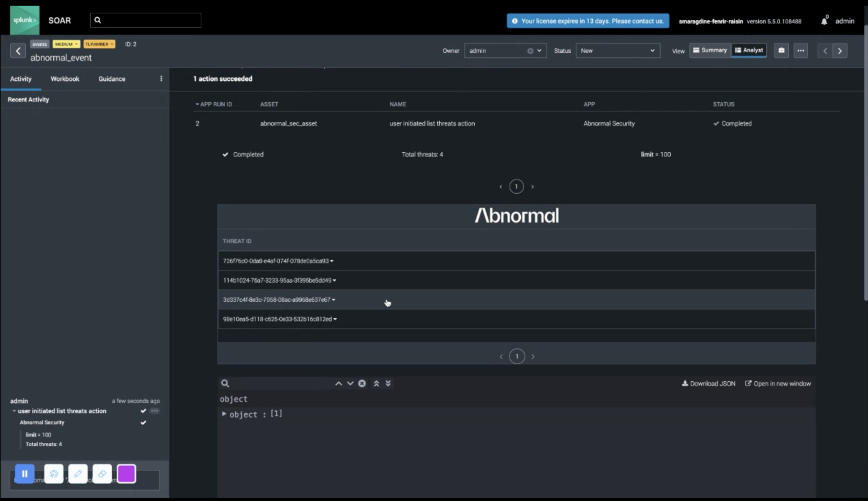Open the Activity panel kebab menu
The width and height of the screenshot is (868, 501).
click(161, 78)
